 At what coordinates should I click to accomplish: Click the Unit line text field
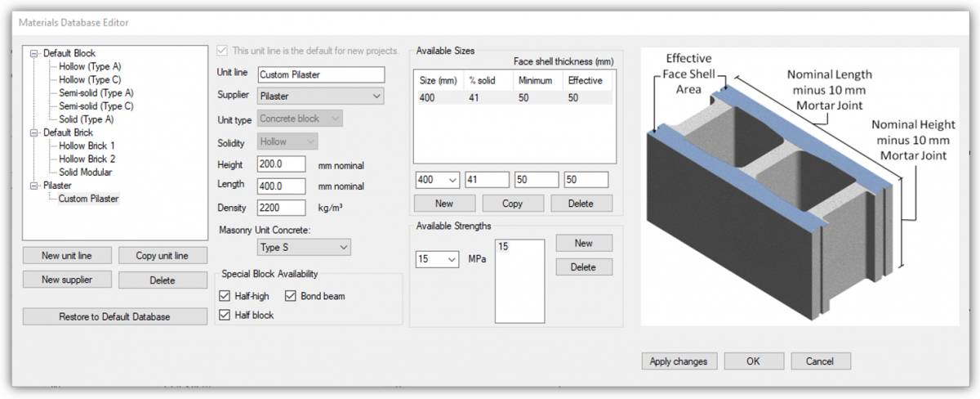(320, 74)
